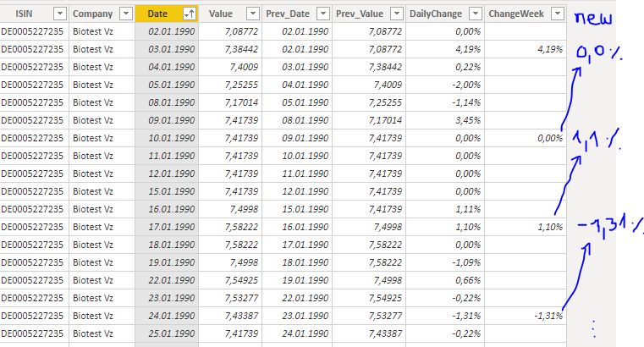The image size is (644, 347).
Task: Click Biotest Vz in the 12.01.1990 row
Action: (102, 173)
